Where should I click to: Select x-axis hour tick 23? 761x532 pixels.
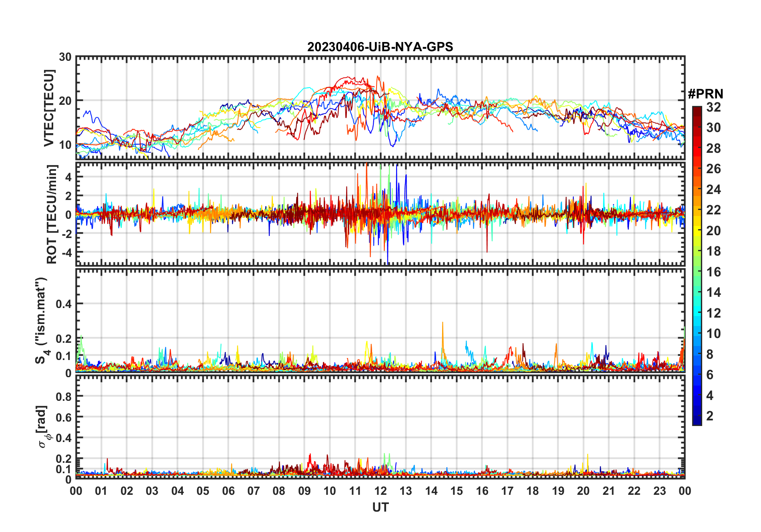click(659, 491)
